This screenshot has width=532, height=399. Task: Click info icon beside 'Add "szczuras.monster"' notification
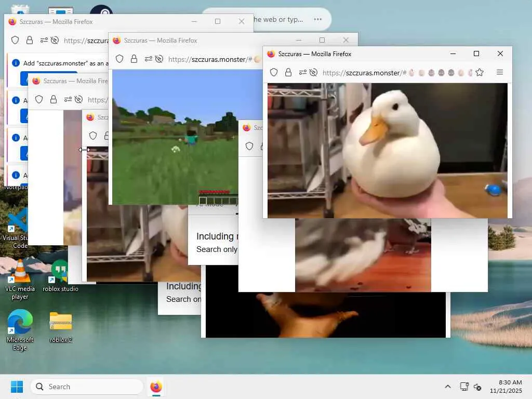tap(16, 63)
